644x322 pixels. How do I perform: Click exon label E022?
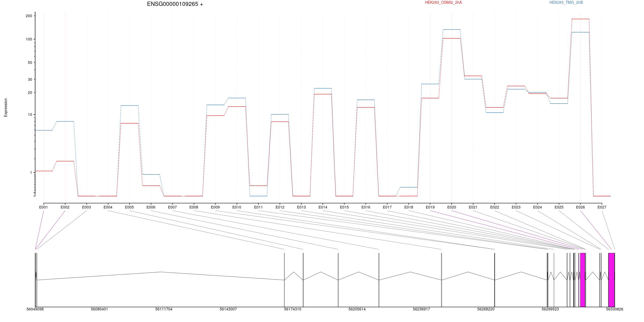(x=495, y=207)
